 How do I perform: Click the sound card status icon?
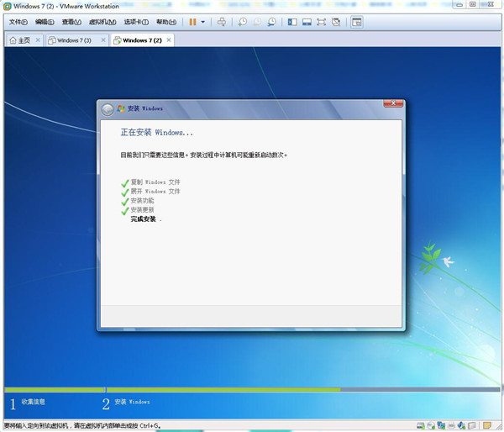pyautogui.click(x=461, y=425)
